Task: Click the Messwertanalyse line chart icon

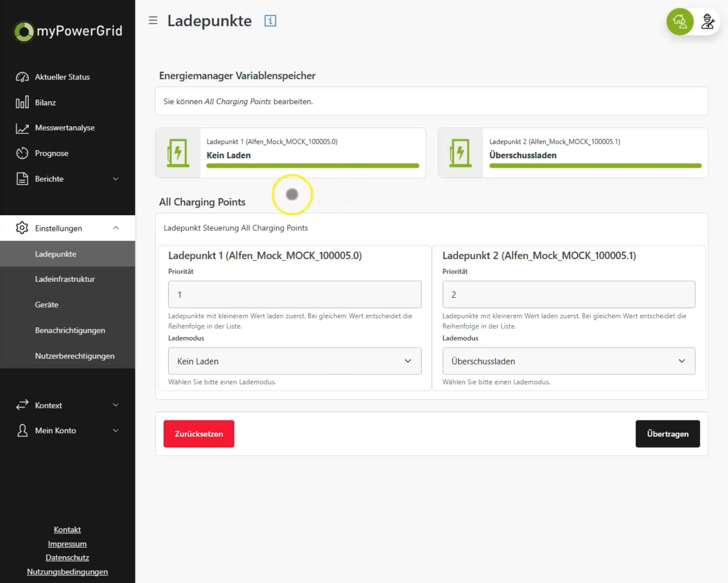Action: pyautogui.click(x=22, y=128)
